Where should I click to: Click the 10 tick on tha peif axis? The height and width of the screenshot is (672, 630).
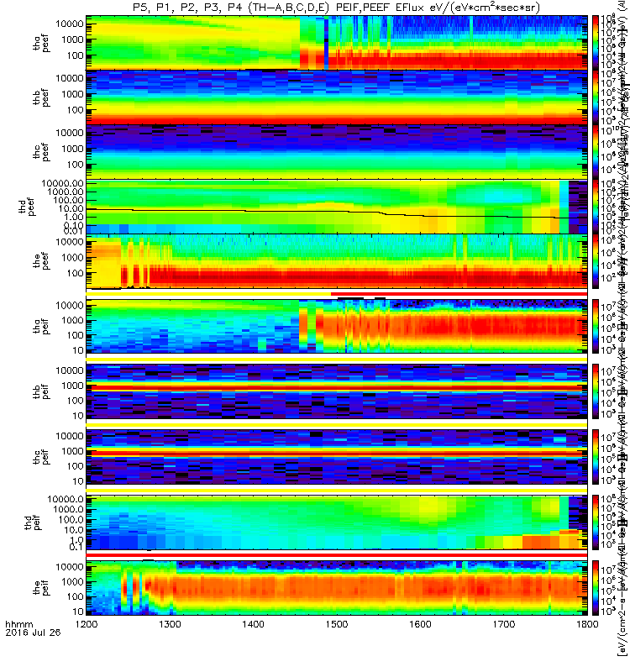pyautogui.click(x=78, y=350)
